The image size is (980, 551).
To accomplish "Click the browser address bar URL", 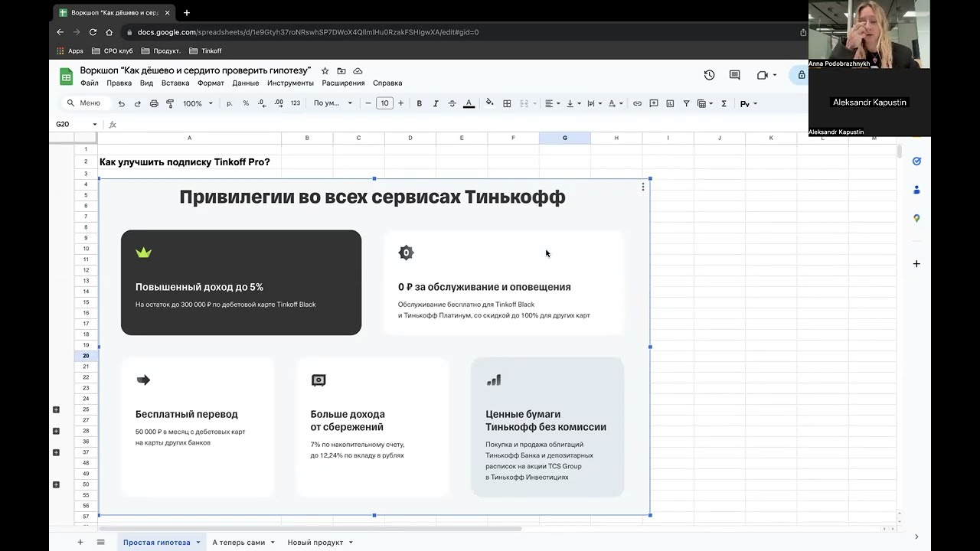I will pos(308,32).
